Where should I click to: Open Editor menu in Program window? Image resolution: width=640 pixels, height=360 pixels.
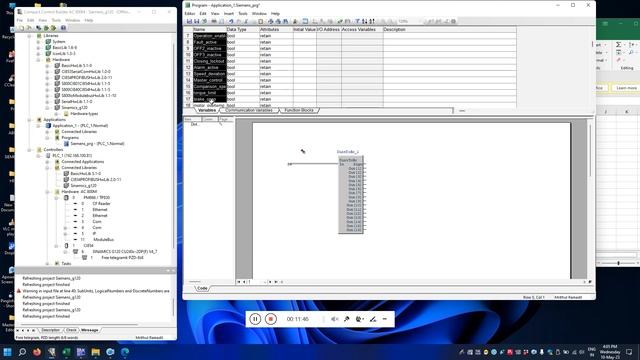tap(190, 13)
